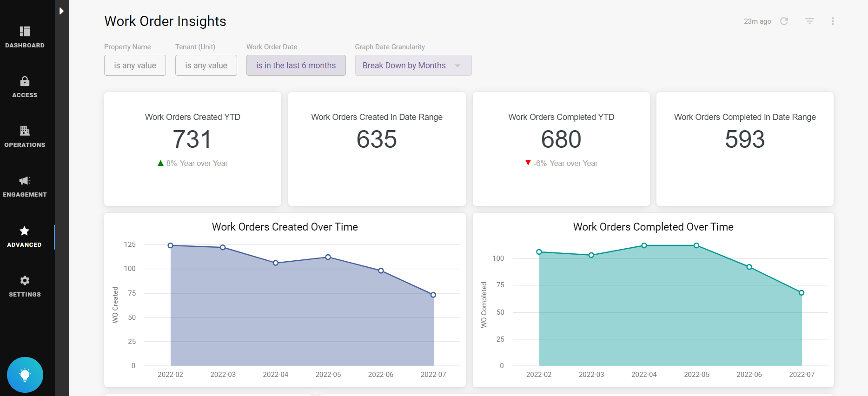Open the three-dot dashboard options menu
This screenshot has width=868, height=396.
pos(833,21)
